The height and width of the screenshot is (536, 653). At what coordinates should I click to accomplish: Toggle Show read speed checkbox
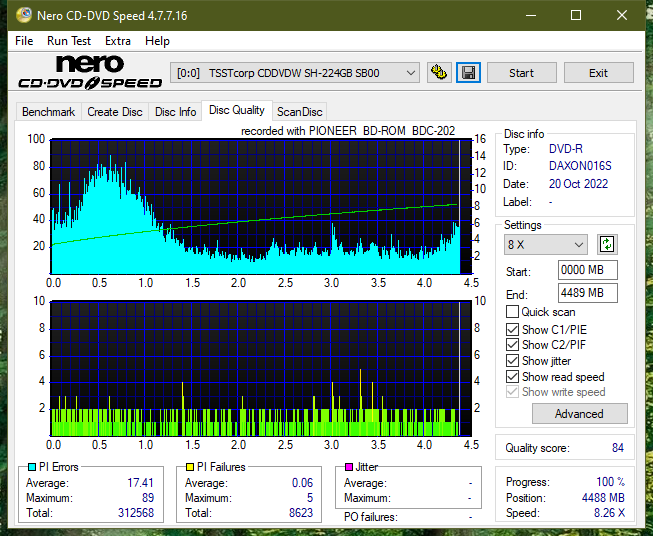[x=512, y=376]
